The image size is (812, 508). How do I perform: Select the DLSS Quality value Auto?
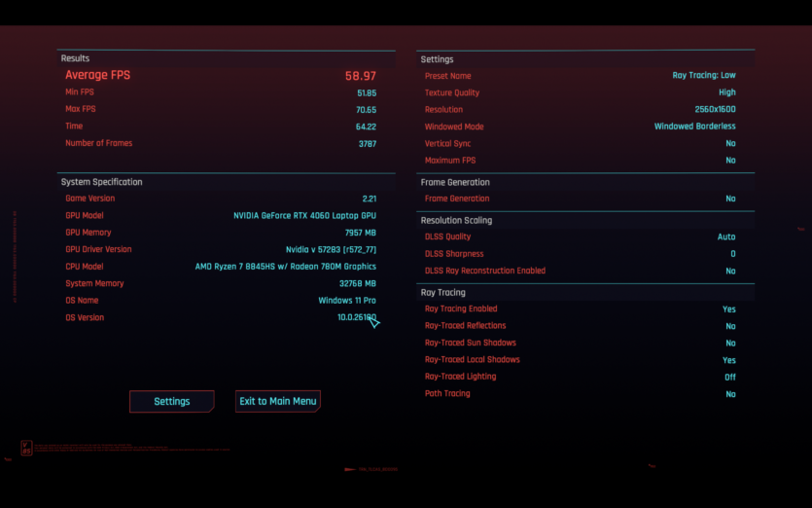coord(726,236)
